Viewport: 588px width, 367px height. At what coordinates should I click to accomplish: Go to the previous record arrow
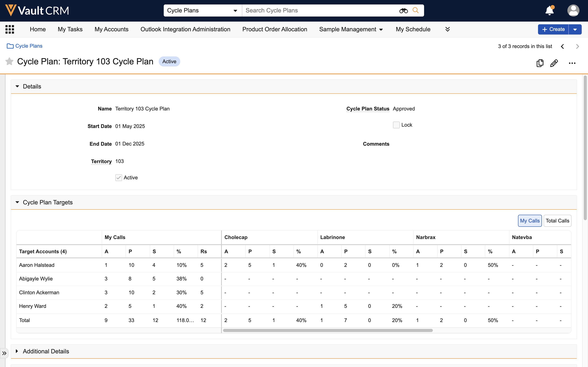point(563,46)
